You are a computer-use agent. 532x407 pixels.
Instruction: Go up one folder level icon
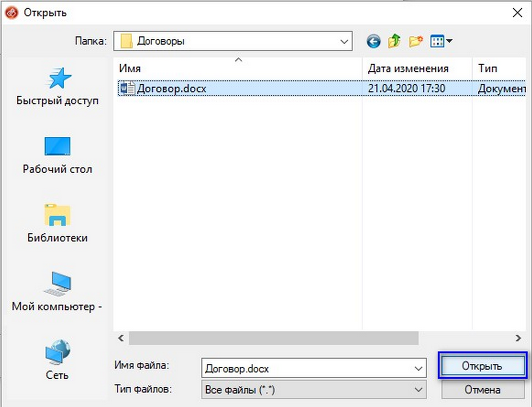click(394, 42)
